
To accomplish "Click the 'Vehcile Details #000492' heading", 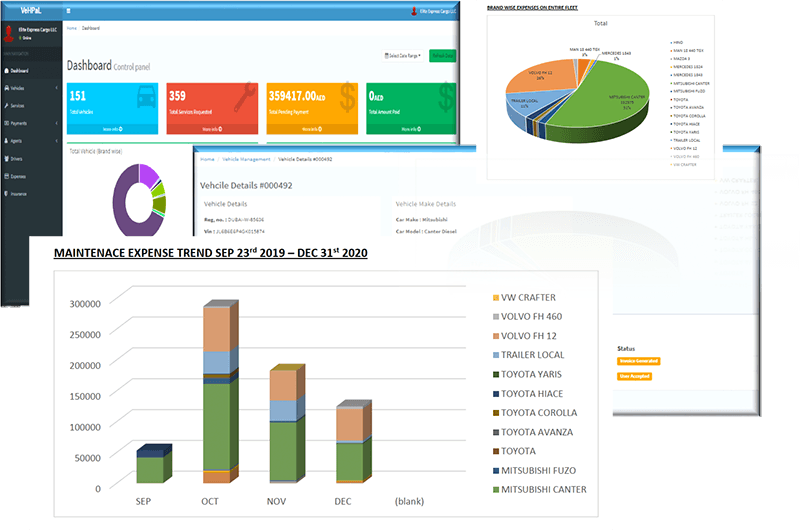I will pos(246,186).
